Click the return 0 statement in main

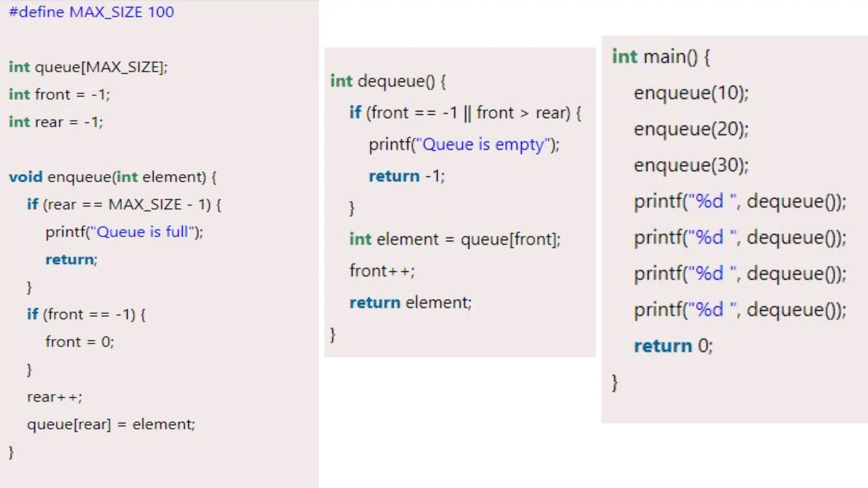coord(673,346)
